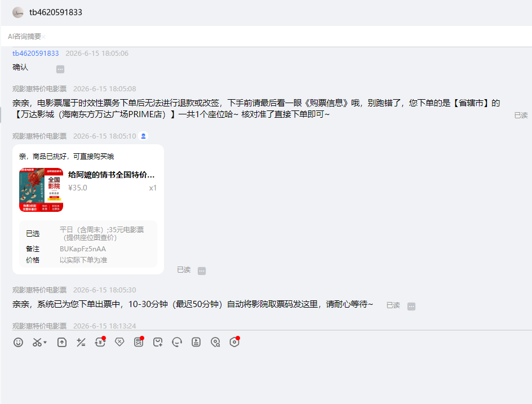Click the order list icon with red dot
Viewport: 532px width, 404px height.
(x=139, y=342)
